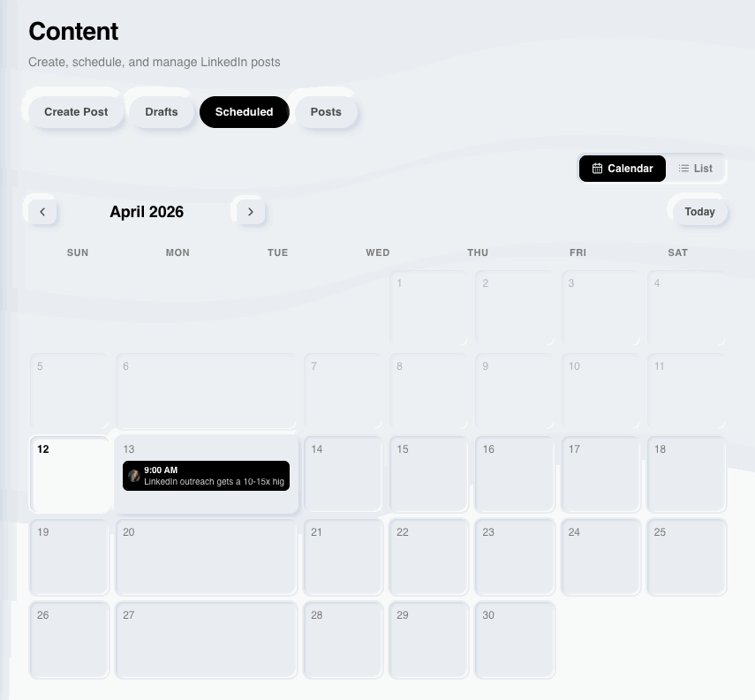Open the Posts tab
The width and height of the screenshot is (755, 700).
tap(326, 112)
